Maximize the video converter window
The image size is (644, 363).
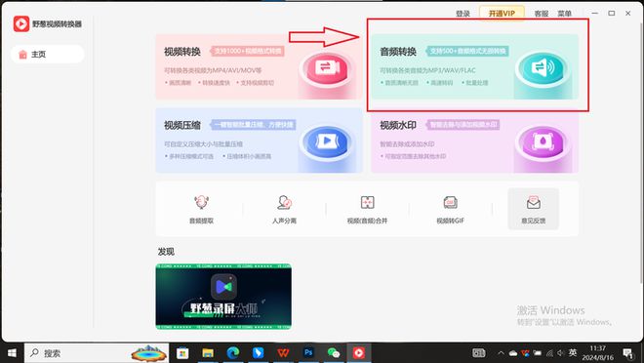tap(612, 14)
